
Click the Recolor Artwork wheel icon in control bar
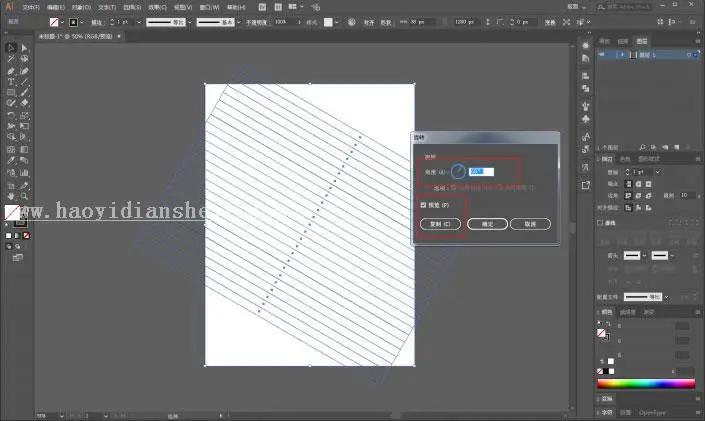point(352,22)
